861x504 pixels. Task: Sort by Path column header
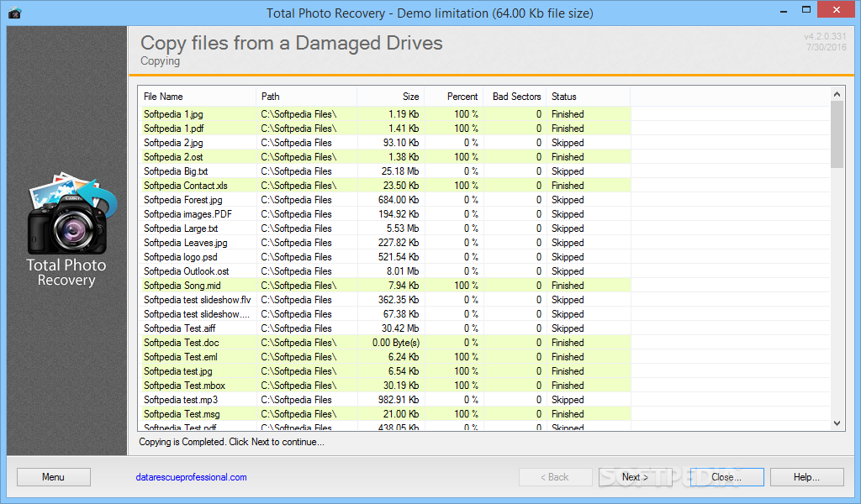point(306,97)
